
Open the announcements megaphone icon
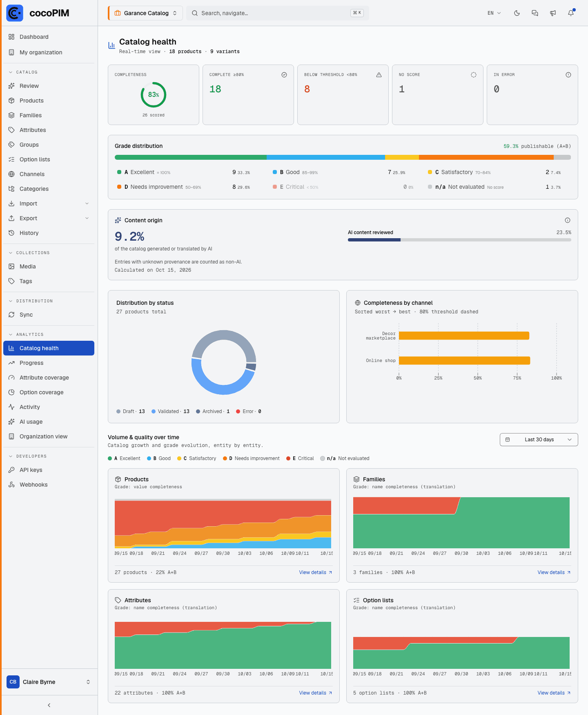[553, 13]
